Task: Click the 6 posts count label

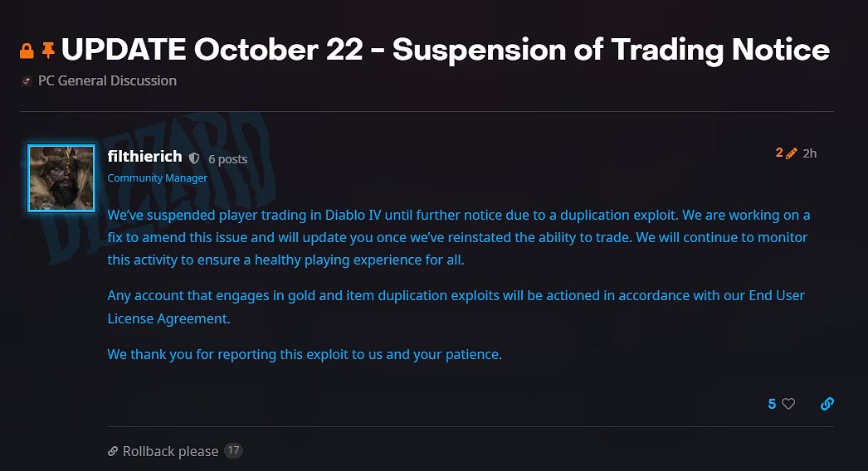Action: [x=227, y=159]
